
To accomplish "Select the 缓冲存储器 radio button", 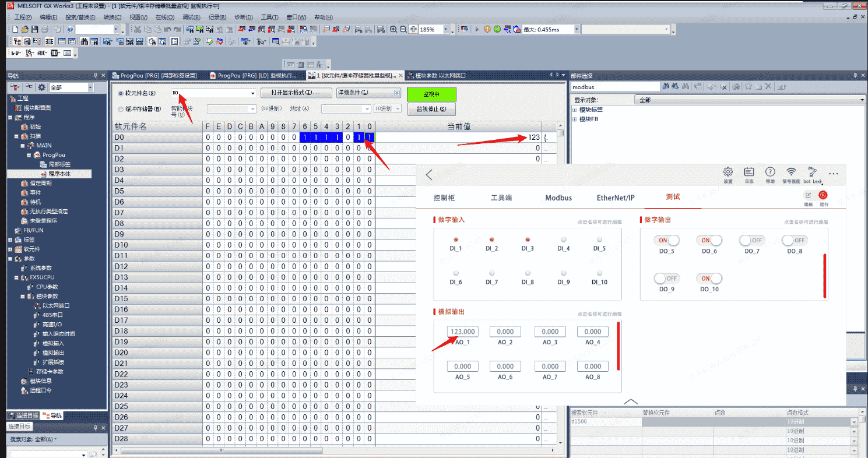I will pyautogui.click(x=121, y=109).
